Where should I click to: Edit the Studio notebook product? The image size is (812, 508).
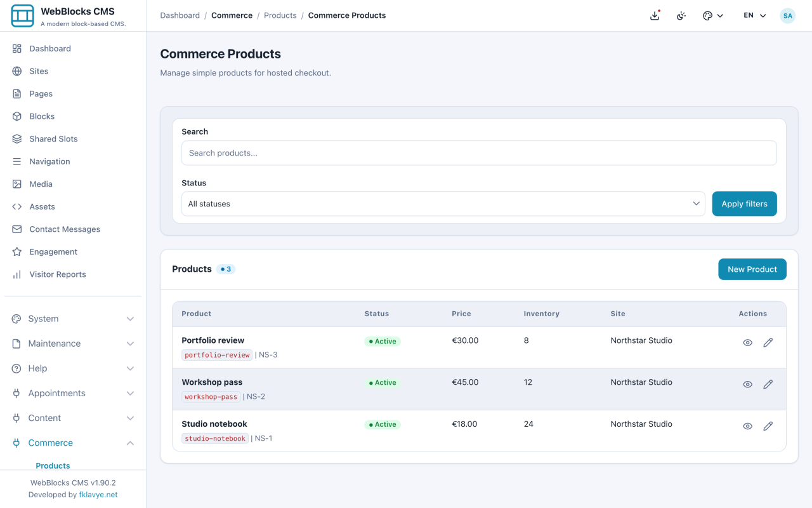tap(768, 427)
